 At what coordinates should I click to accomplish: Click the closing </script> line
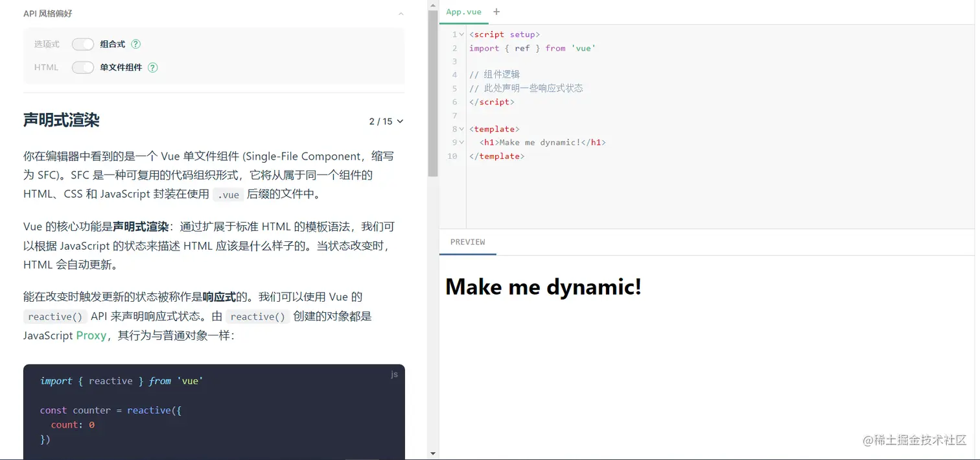coord(492,102)
